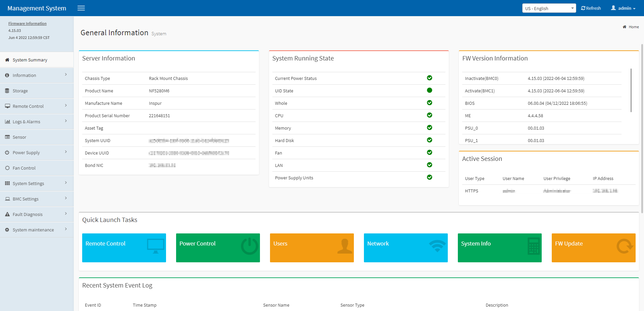
Task: Click the circular arrow icon on FW Update tile
Action: [625, 246]
